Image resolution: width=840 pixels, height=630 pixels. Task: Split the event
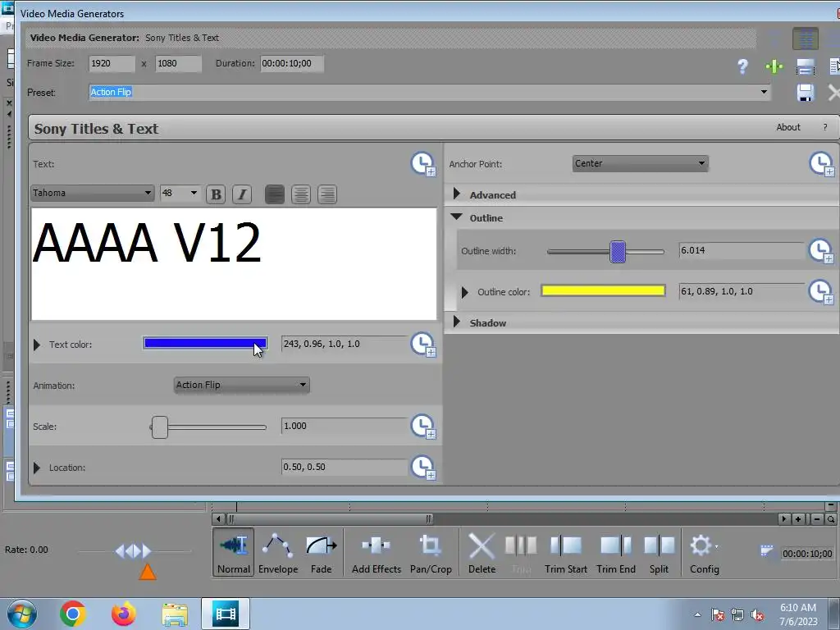pos(659,552)
